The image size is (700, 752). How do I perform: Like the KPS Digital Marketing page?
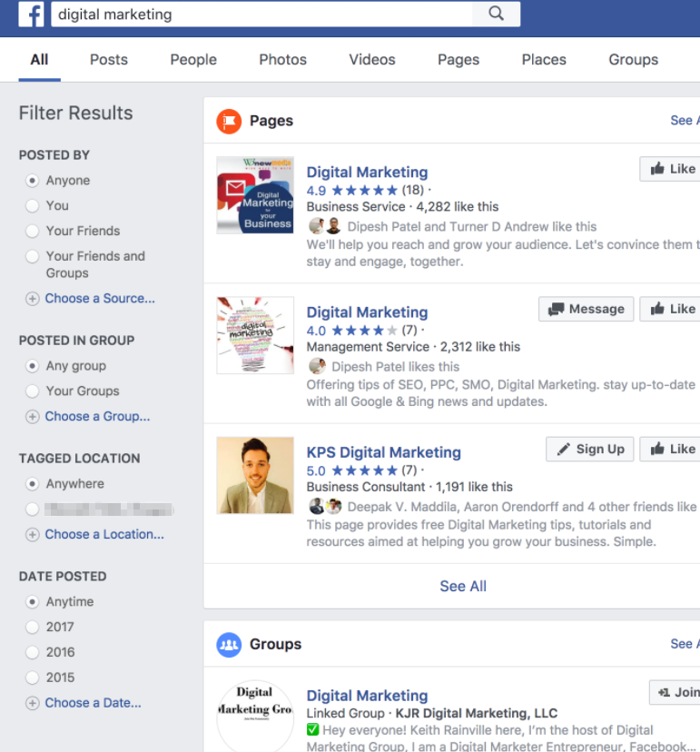tap(670, 449)
